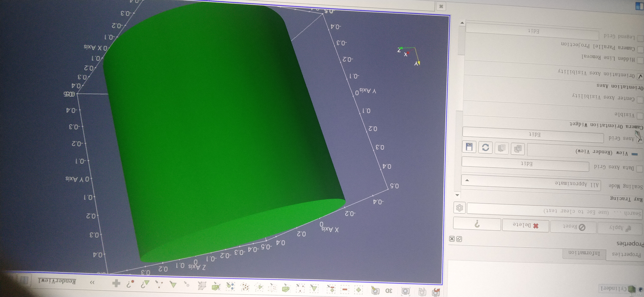Click Edit button beside Axes Grid

coord(533,135)
